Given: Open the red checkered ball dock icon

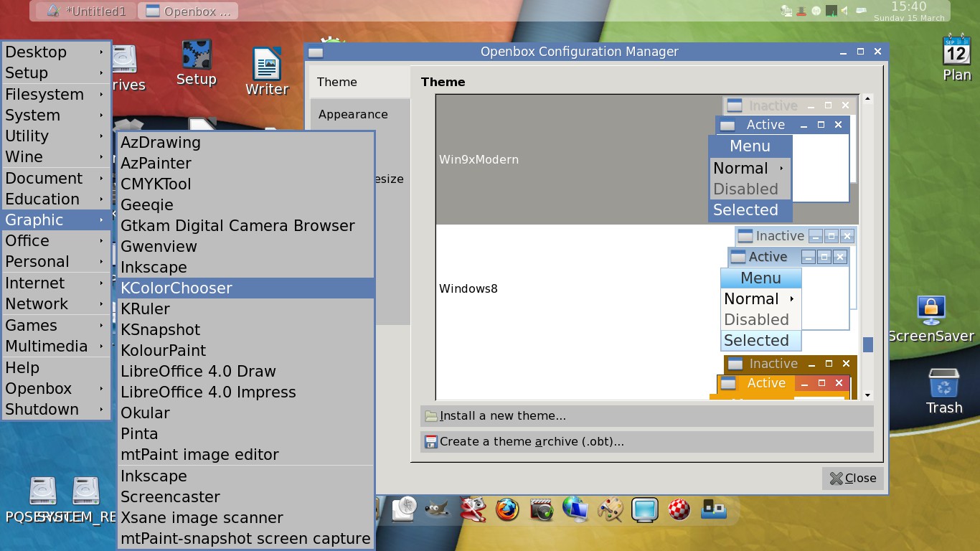Looking at the screenshot, I should pyautogui.click(x=679, y=509).
